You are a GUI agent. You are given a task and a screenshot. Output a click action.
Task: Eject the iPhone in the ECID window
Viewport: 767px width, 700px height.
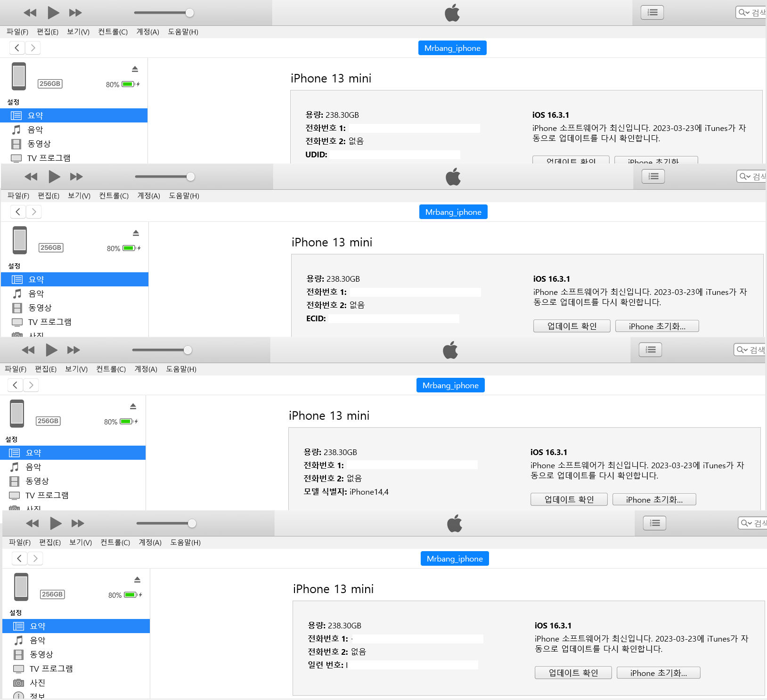[x=136, y=233]
